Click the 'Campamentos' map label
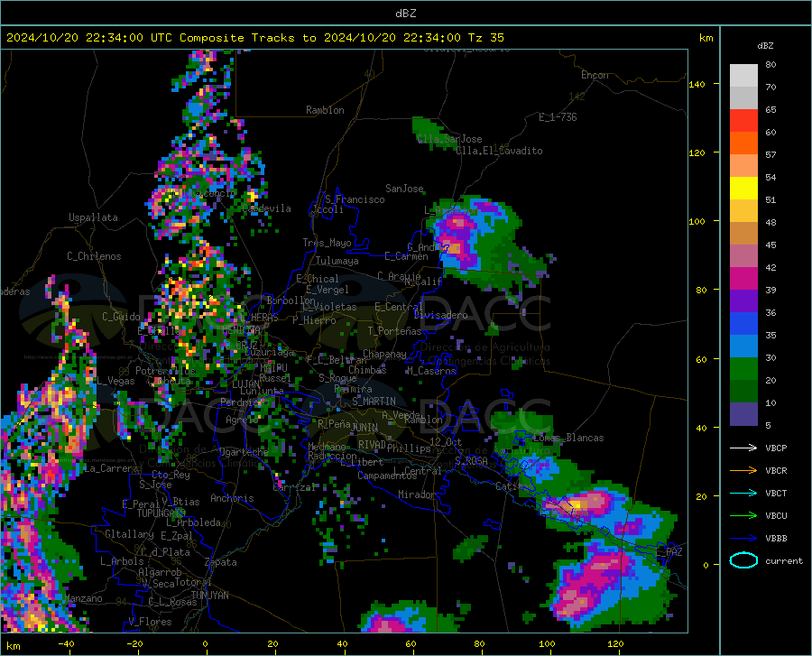 tap(387, 476)
